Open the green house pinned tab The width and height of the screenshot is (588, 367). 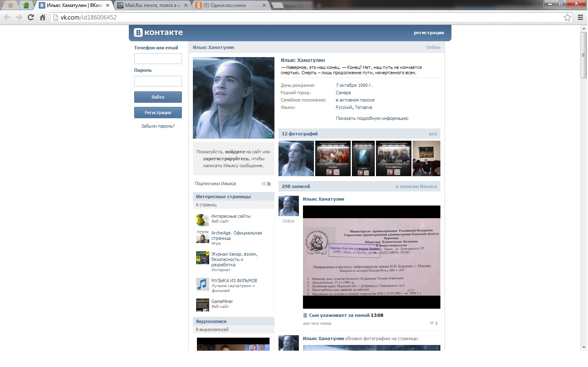pyautogui.click(x=26, y=5)
